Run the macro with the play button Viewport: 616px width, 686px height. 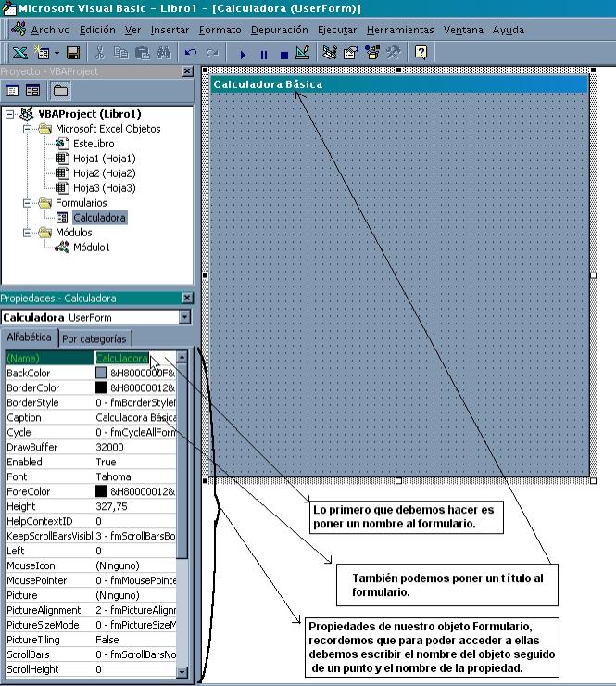pos(243,54)
